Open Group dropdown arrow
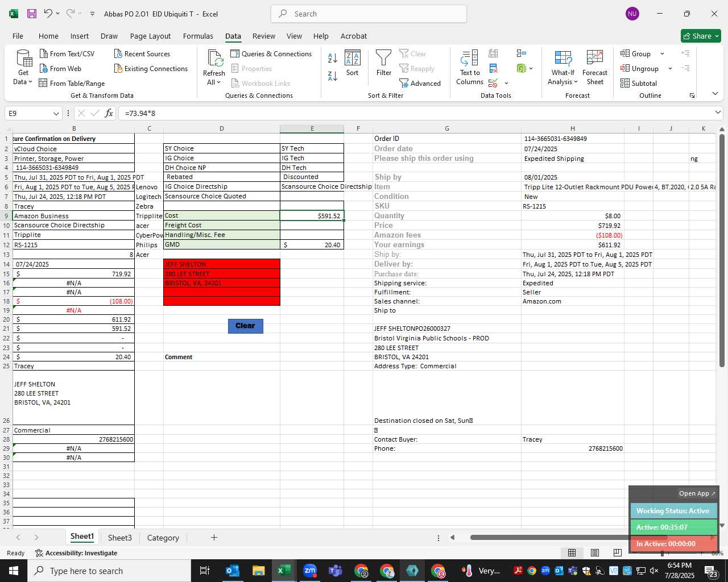 coord(662,54)
